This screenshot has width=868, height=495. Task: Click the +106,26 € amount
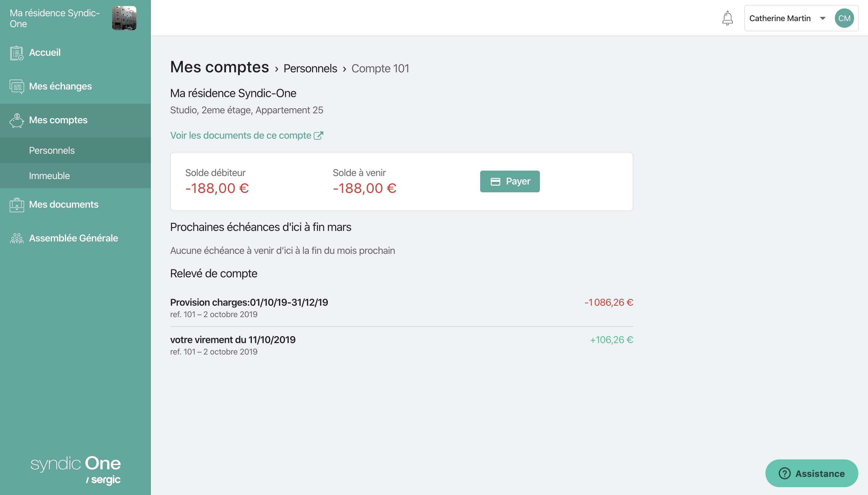pos(611,340)
